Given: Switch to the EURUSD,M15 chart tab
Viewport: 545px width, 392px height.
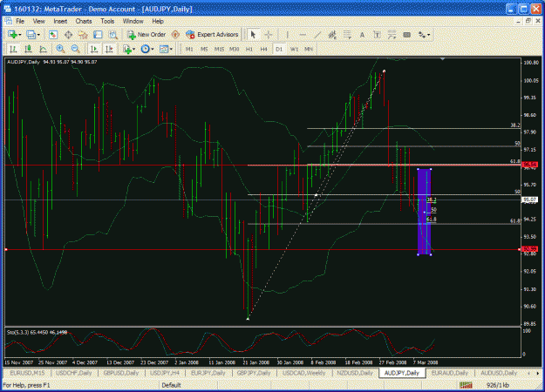Looking at the screenshot, I should (x=27, y=373).
